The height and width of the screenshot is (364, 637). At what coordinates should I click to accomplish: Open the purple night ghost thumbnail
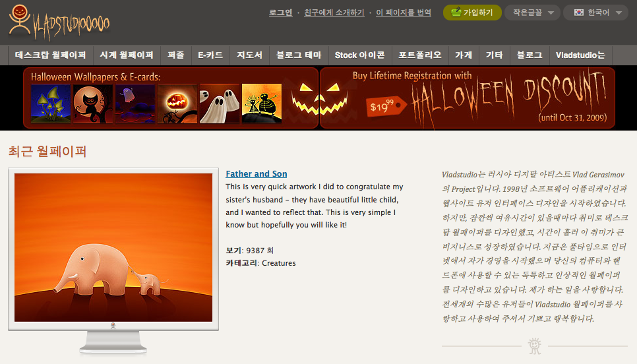(135, 104)
